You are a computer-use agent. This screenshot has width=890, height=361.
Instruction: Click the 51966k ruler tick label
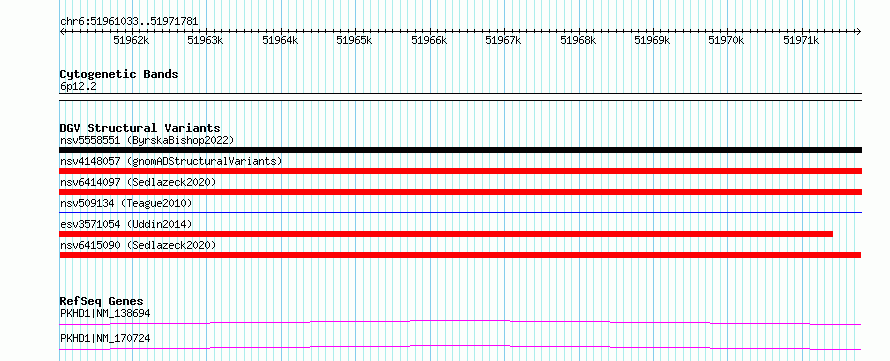[429, 40]
